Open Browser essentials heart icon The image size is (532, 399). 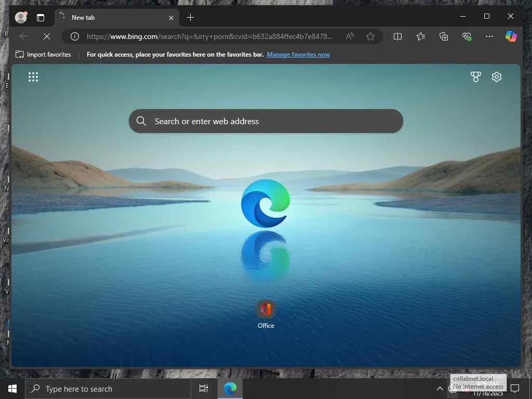[x=467, y=36]
